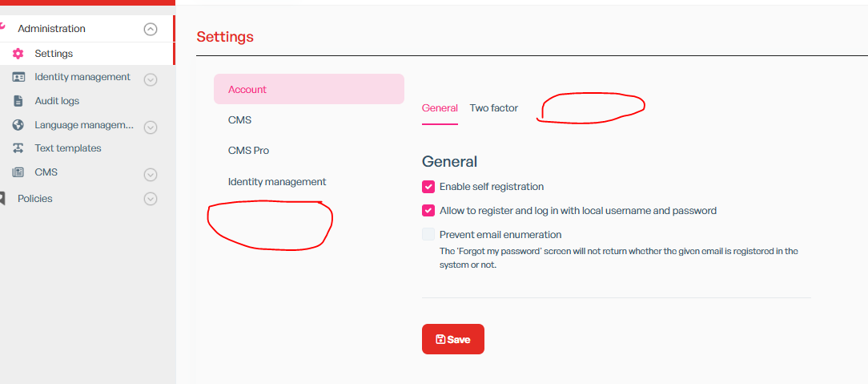Click the Settings gear icon in sidebar
This screenshot has width=868, height=384.
[x=18, y=54]
